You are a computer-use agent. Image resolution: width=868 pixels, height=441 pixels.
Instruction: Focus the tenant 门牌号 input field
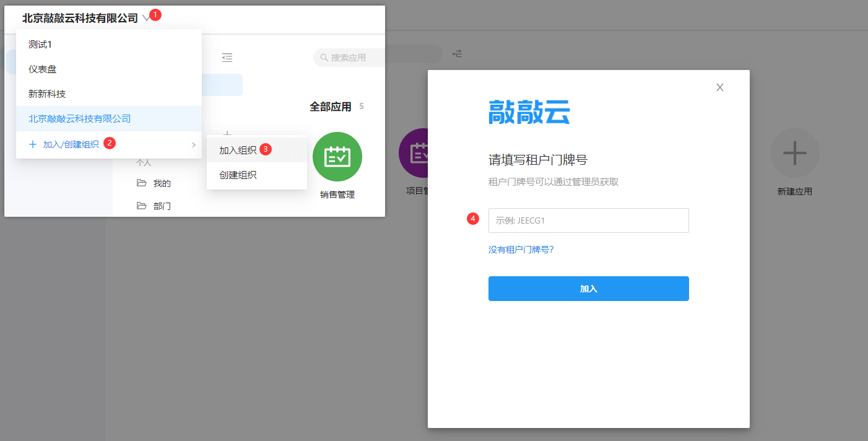point(588,220)
